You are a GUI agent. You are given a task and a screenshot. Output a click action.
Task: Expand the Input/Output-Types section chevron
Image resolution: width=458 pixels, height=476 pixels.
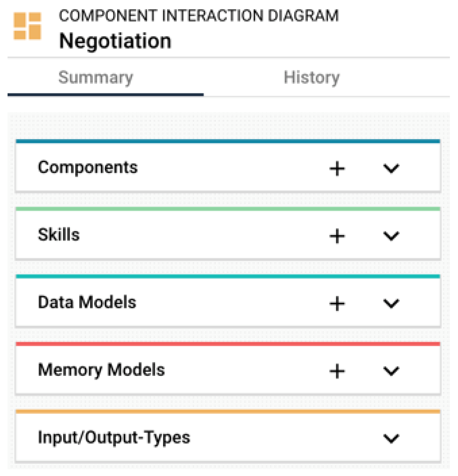tap(391, 438)
